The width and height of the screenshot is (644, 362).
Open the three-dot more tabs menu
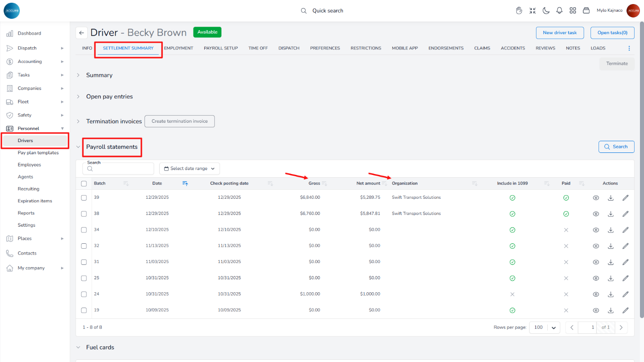629,48
